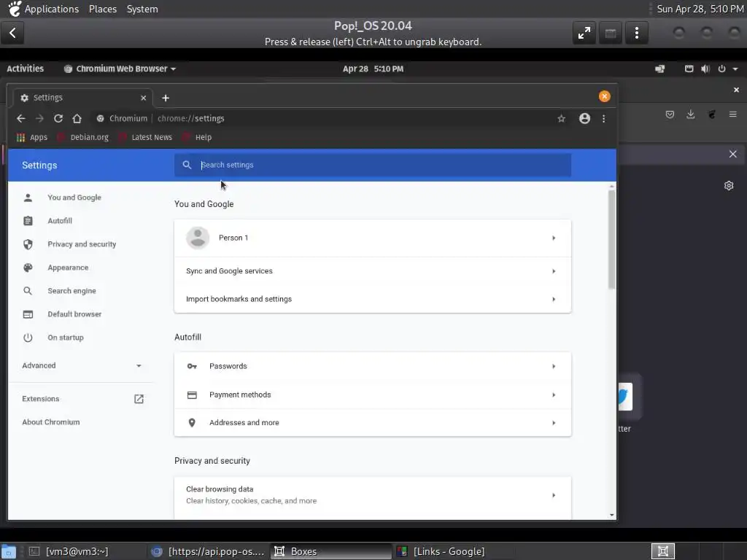Open Boxes keyboard shortcuts icon
The height and width of the screenshot is (560, 747).
point(611,33)
